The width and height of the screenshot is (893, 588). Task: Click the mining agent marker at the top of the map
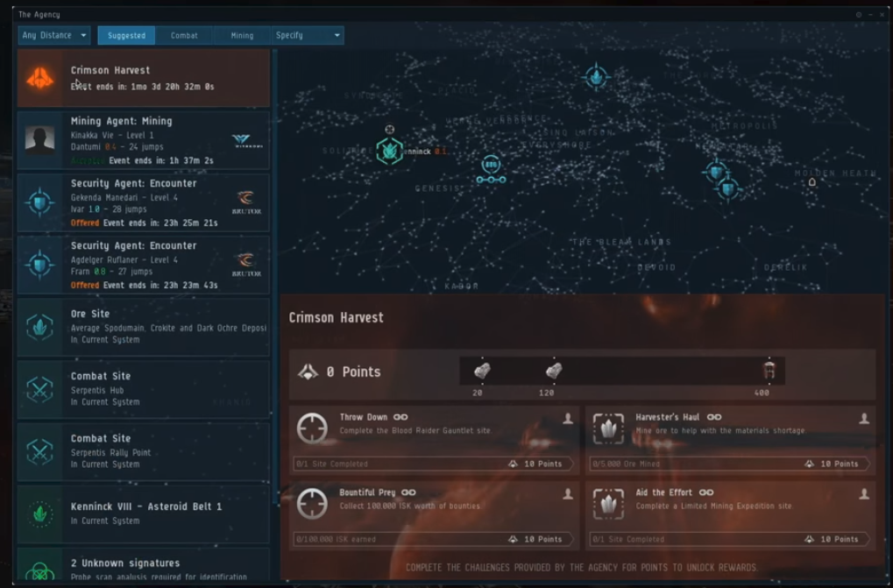(x=596, y=76)
